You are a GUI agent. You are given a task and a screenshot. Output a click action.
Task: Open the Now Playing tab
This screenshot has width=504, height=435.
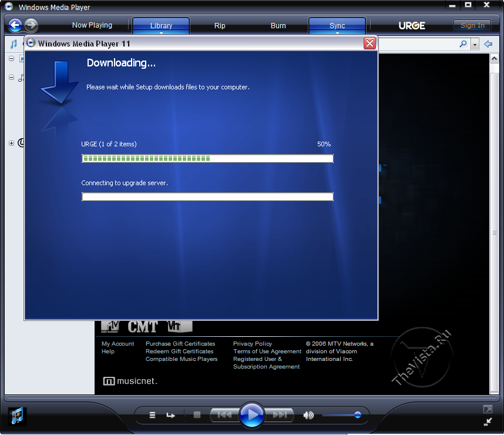click(92, 25)
